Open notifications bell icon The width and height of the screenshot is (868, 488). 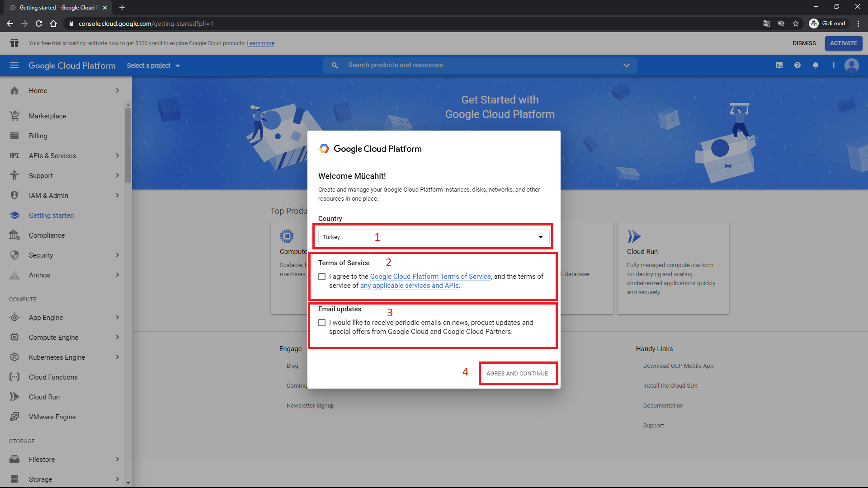[816, 66]
